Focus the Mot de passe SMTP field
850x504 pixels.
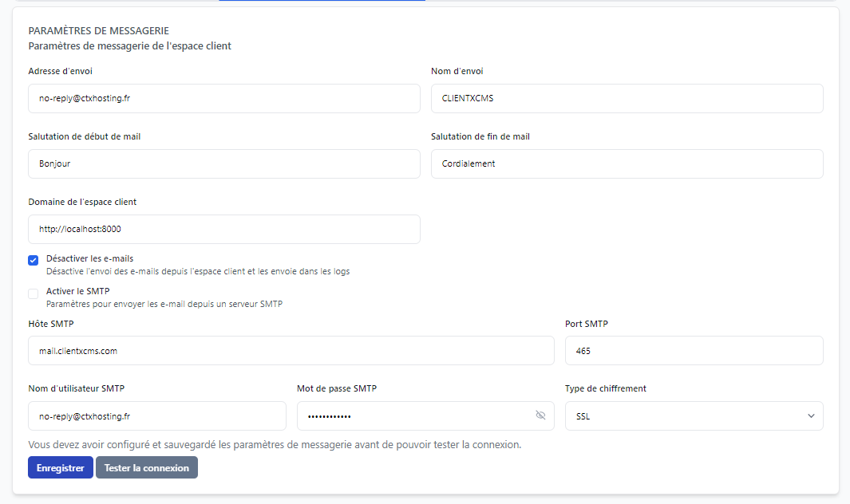click(411, 416)
